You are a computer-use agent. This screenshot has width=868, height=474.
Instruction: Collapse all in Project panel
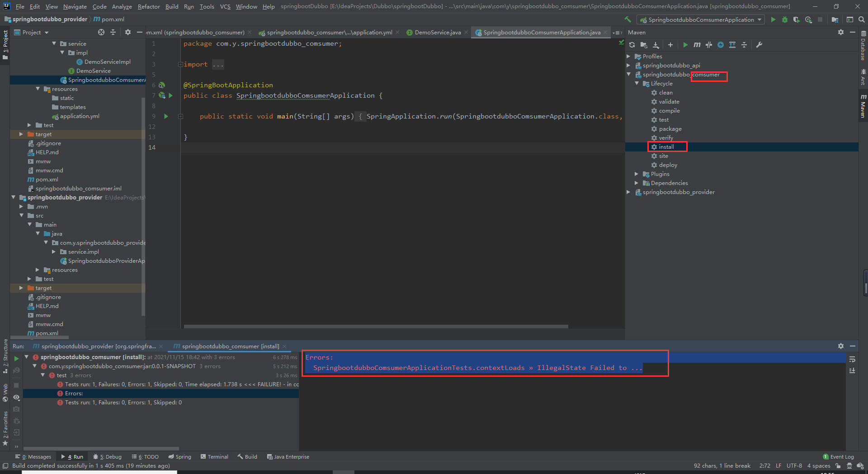tap(113, 32)
